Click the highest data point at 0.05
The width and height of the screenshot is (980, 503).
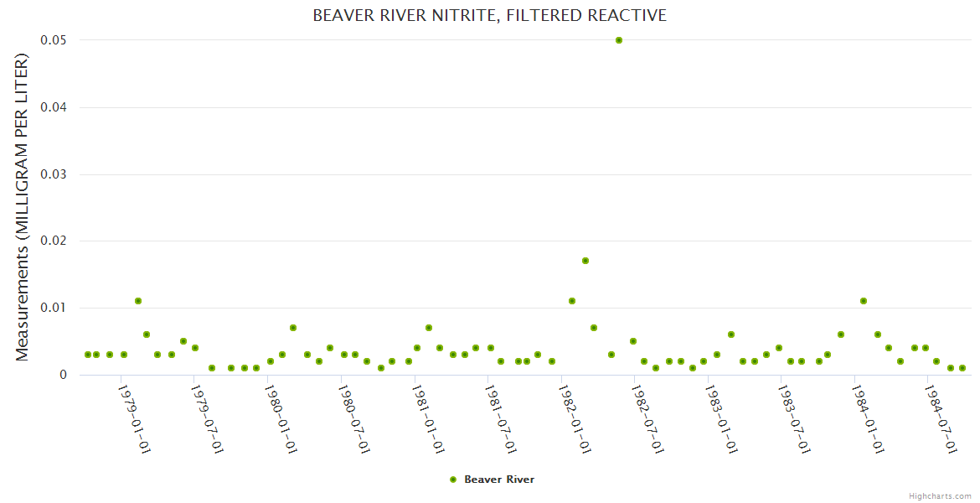tap(619, 40)
